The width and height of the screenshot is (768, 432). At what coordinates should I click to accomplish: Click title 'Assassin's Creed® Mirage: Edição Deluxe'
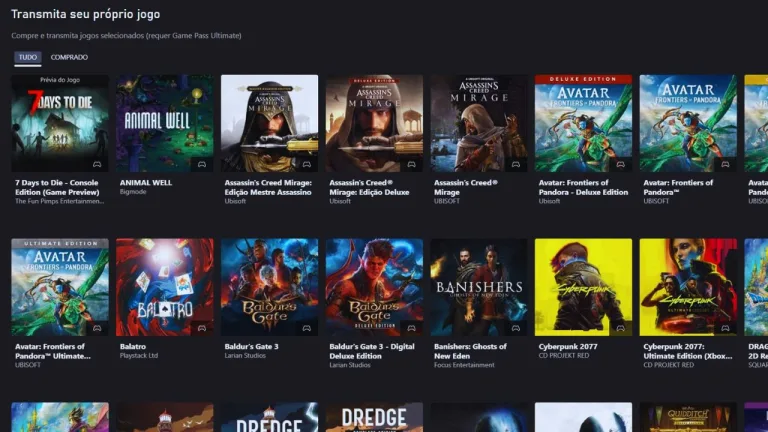pos(369,187)
